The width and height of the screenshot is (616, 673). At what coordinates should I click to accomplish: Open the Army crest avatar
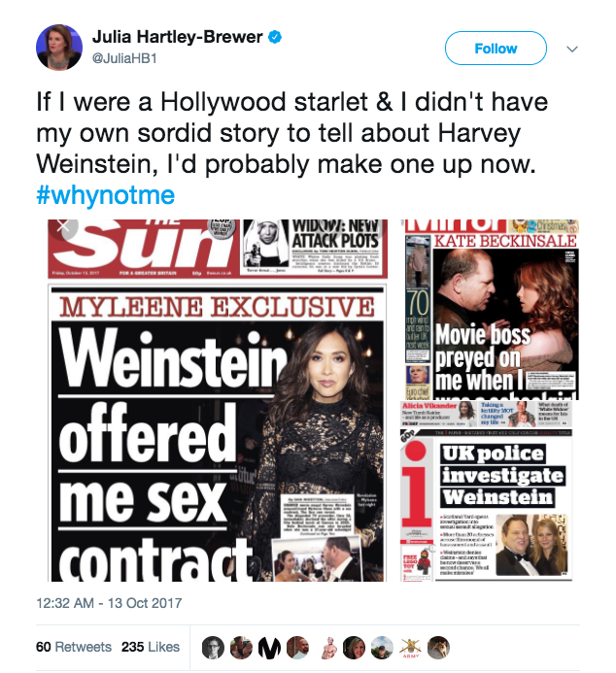pos(410,648)
